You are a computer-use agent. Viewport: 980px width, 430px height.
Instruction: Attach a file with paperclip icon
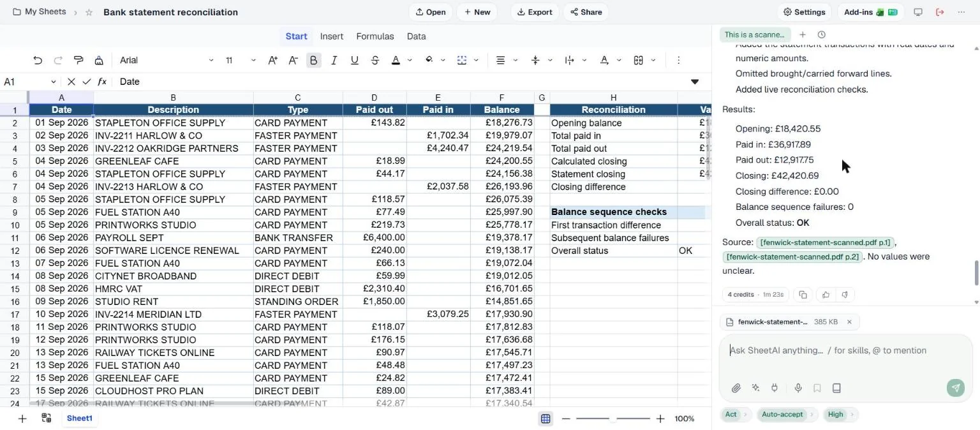click(736, 388)
